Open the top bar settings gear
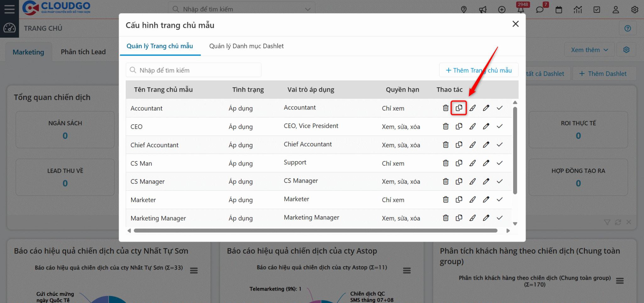 tap(635, 10)
